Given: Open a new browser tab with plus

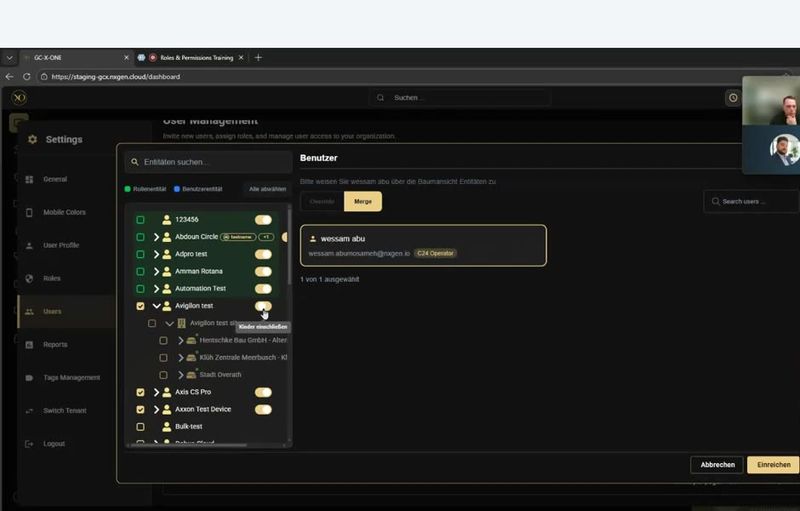Looking at the screenshot, I should pos(258,58).
